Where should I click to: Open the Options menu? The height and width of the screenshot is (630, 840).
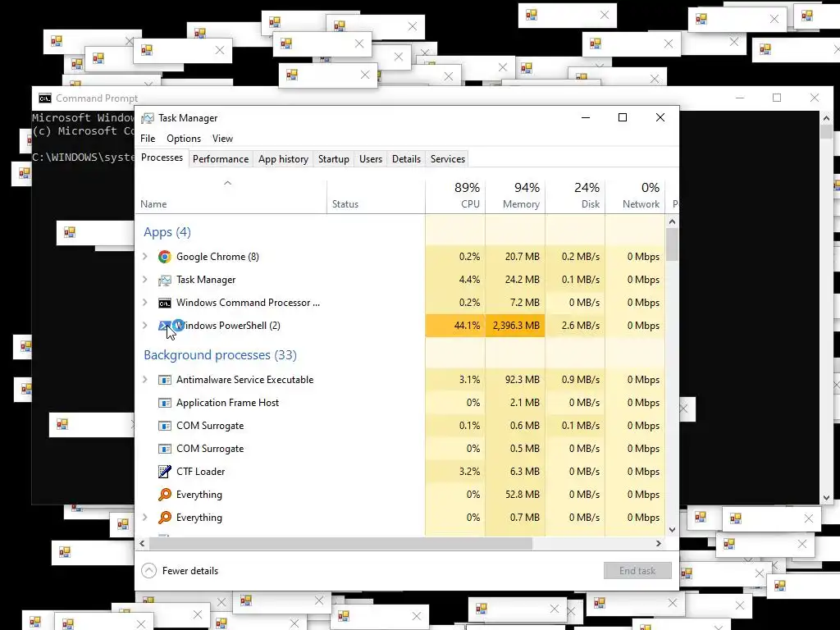184,138
